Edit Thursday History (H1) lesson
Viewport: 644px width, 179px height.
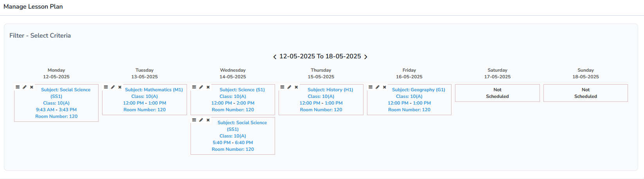click(289, 87)
